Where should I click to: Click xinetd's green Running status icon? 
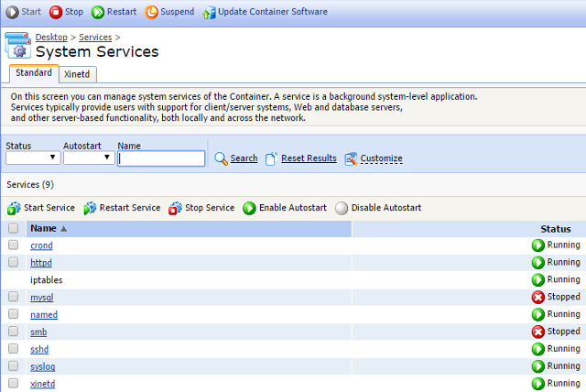pyautogui.click(x=537, y=384)
